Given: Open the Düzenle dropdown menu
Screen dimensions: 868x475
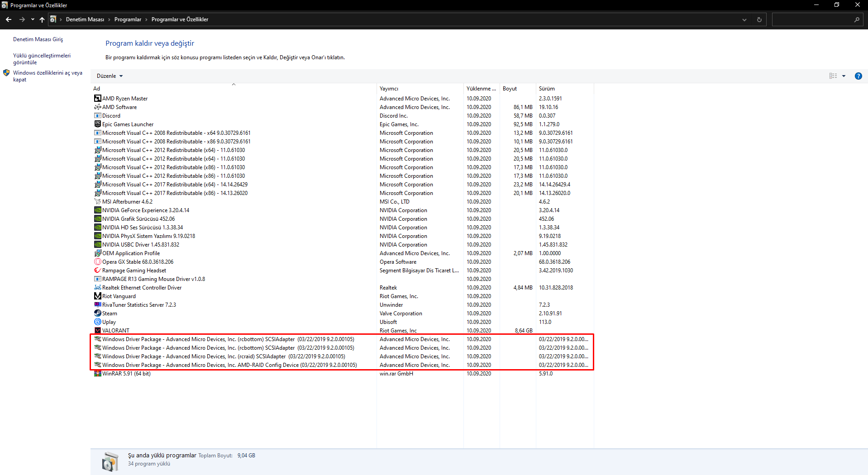Looking at the screenshot, I should (110, 76).
